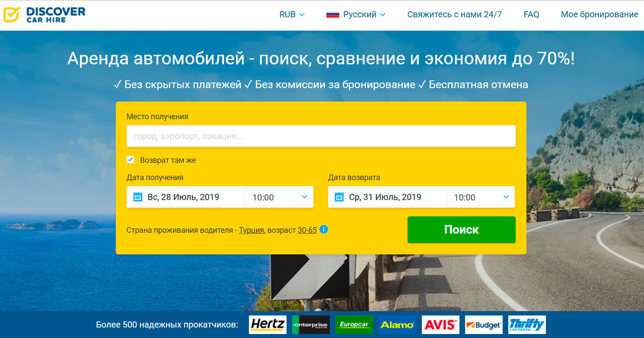644x338 pixels.
Task: Click the info icon next to driver age
Action: (x=323, y=230)
